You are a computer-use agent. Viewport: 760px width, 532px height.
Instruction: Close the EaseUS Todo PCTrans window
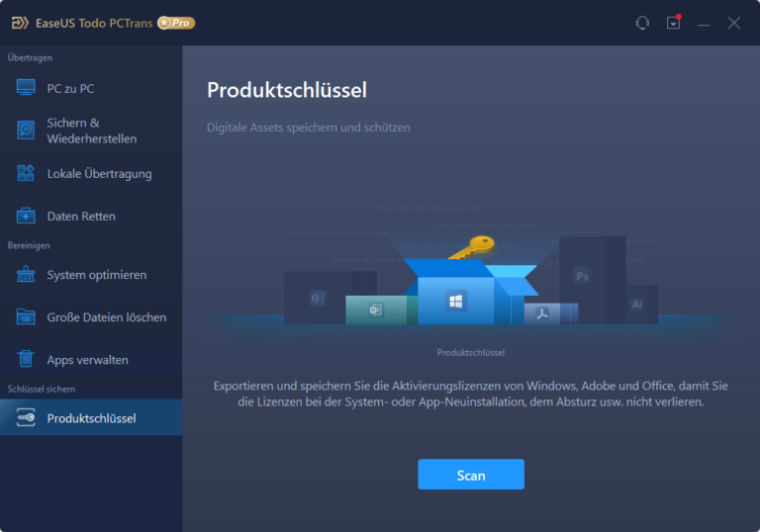click(x=734, y=23)
